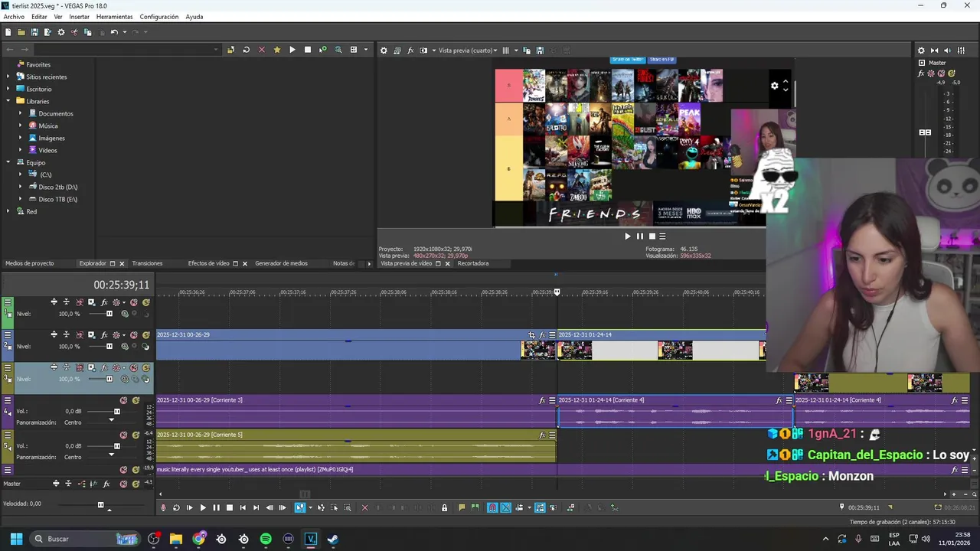Expand the Red network node
The height and width of the screenshot is (551, 980).
pos(8,211)
